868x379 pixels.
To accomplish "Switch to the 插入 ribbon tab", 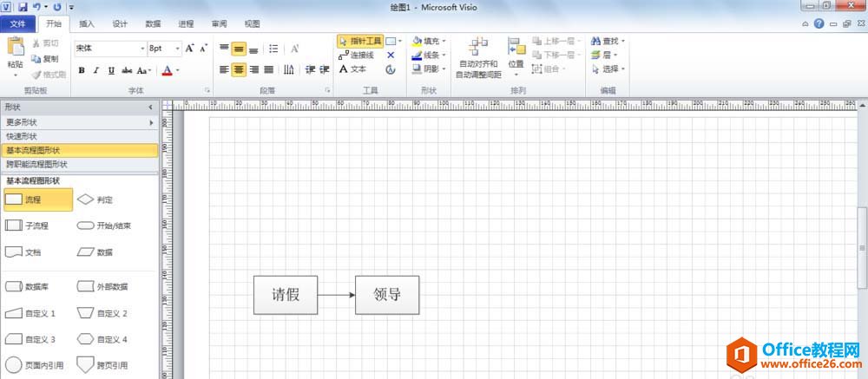I will (x=86, y=23).
